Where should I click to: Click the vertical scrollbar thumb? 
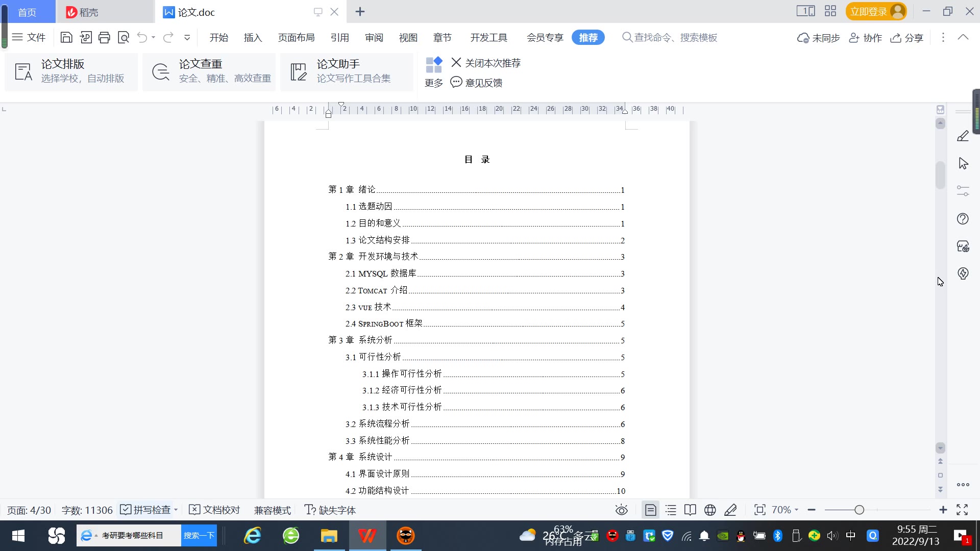pos(940,176)
